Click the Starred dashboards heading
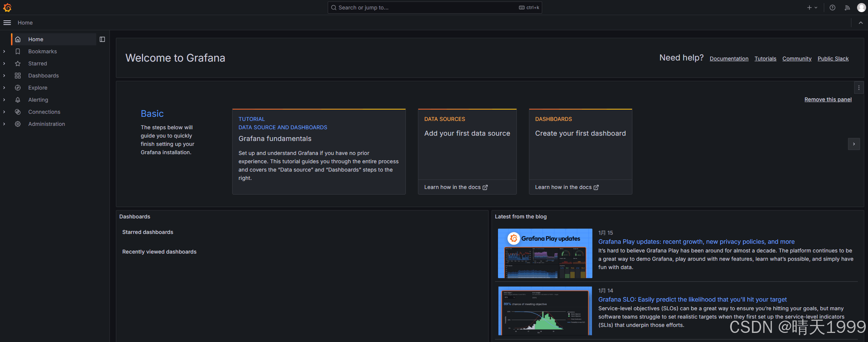The image size is (868, 342). [x=148, y=232]
